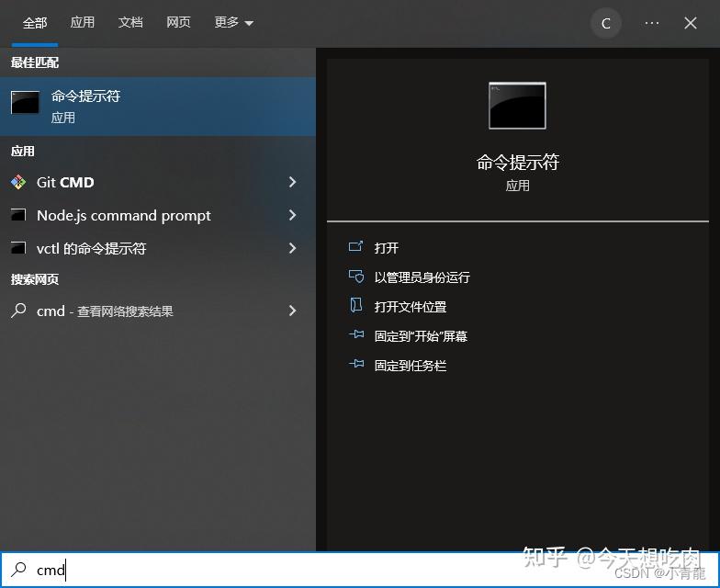Switch to the 网页 tab
The width and height of the screenshot is (720, 588).
pos(178,22)
